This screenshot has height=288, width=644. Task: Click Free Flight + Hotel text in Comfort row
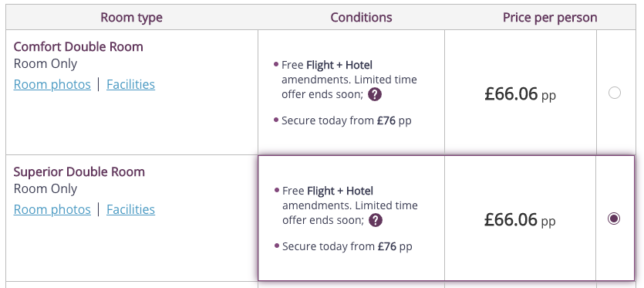(x=327, y=65)
